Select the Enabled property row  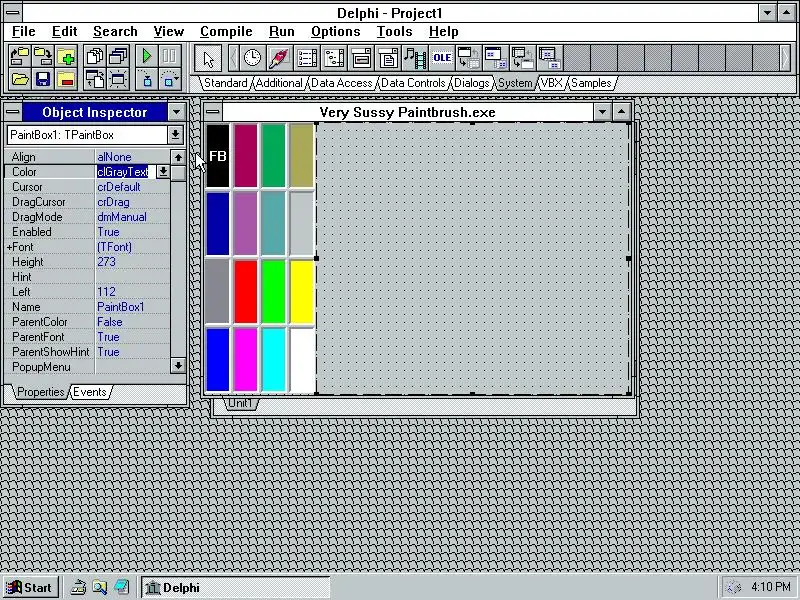point(87,232)
